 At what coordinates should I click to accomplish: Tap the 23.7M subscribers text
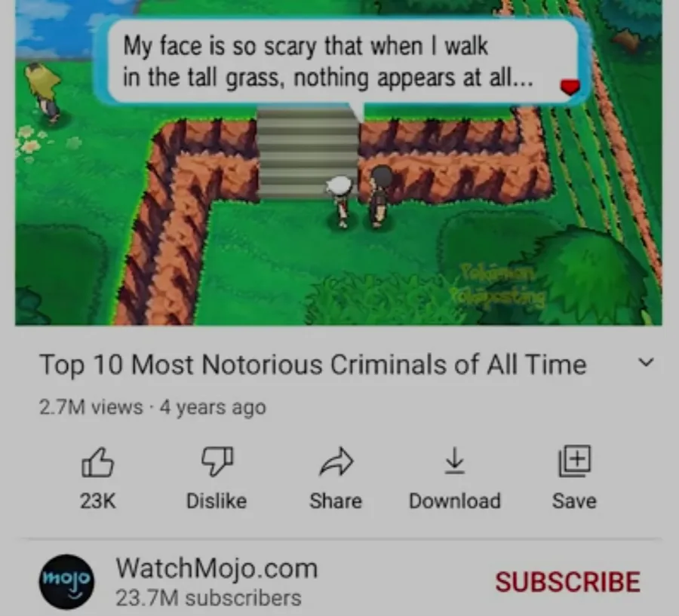point(208,598)
